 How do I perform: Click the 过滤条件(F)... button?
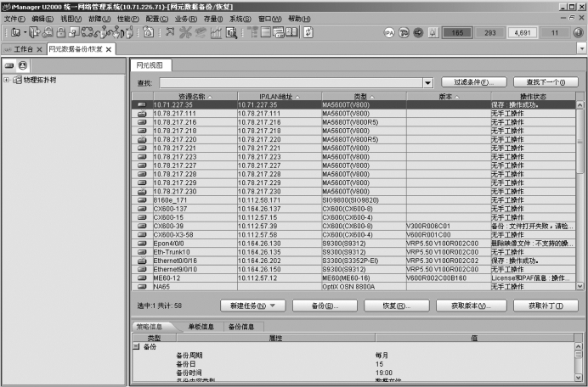(474, 82)
